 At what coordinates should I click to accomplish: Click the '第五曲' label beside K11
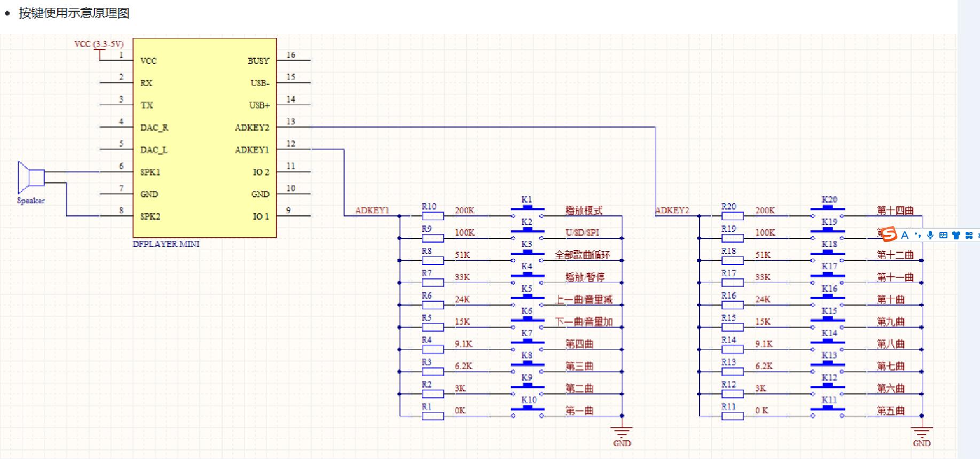[891, 410]
